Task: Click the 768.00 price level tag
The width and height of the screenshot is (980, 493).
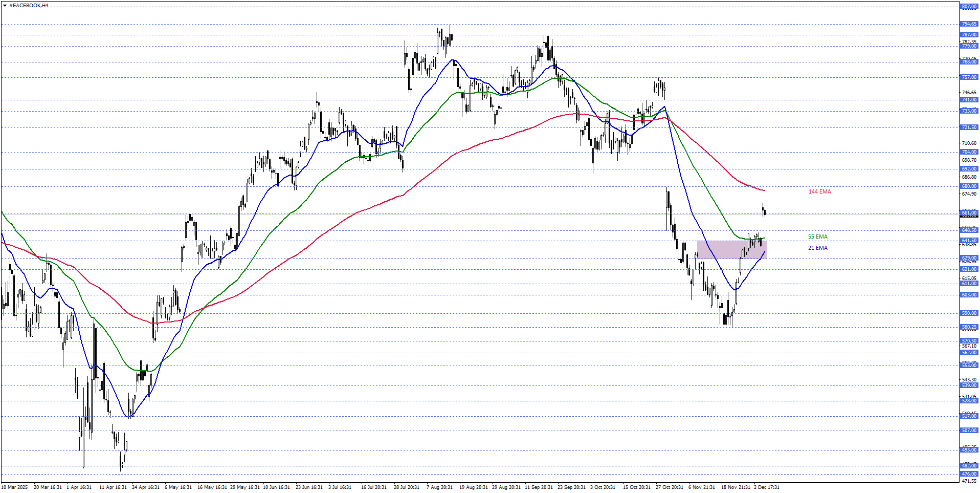Action: pos(969,62)
